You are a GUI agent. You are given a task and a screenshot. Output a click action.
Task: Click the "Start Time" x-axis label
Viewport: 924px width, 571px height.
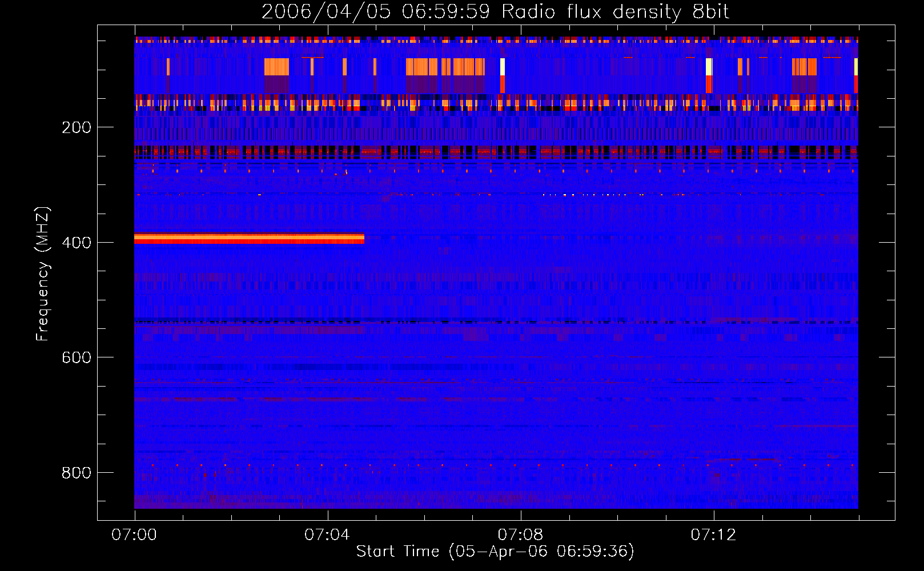point(495,551)
